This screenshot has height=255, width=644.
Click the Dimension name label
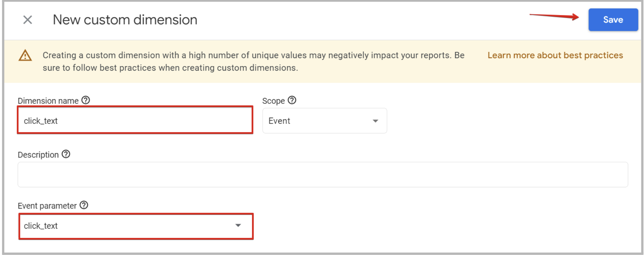tap(48, 101)
